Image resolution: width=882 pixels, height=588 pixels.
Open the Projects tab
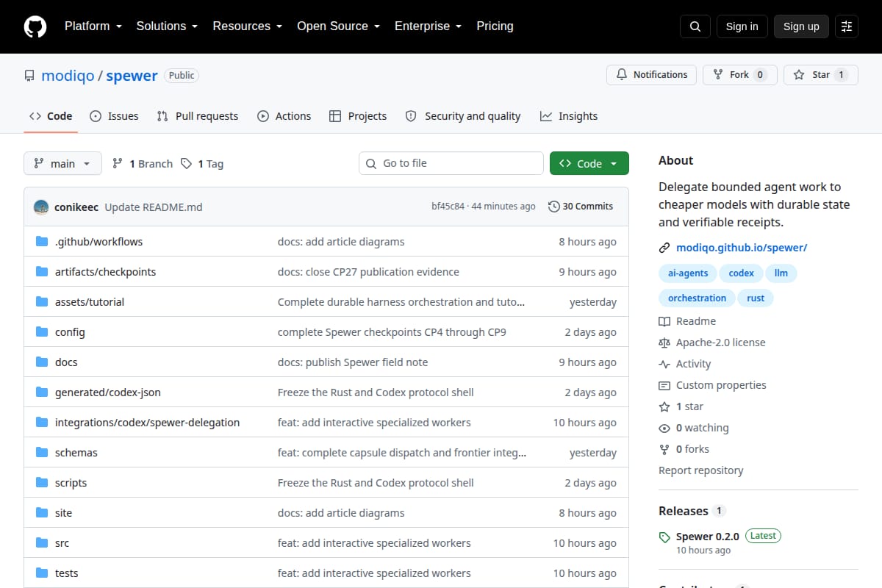pos(358,116)
